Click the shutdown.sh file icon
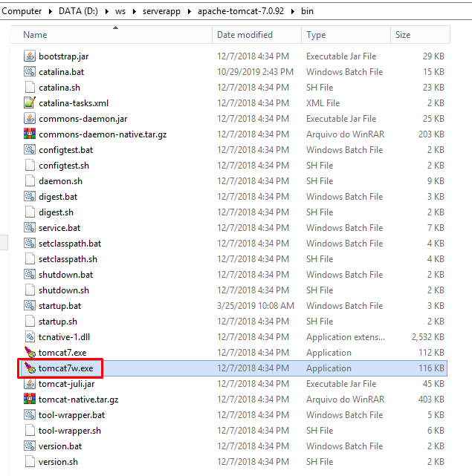This screenshot has width=472, height=476. pyautogui.click(x=30, y=290)
